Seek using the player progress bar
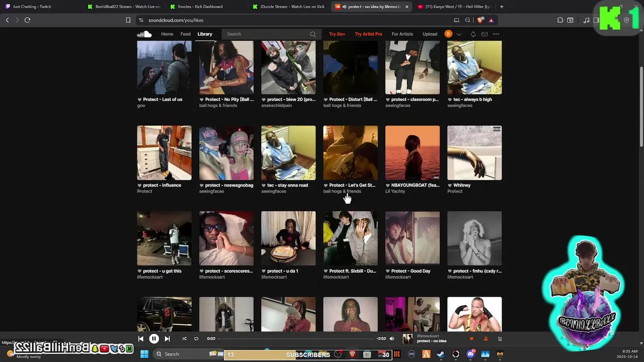 [x=296, y=339]
